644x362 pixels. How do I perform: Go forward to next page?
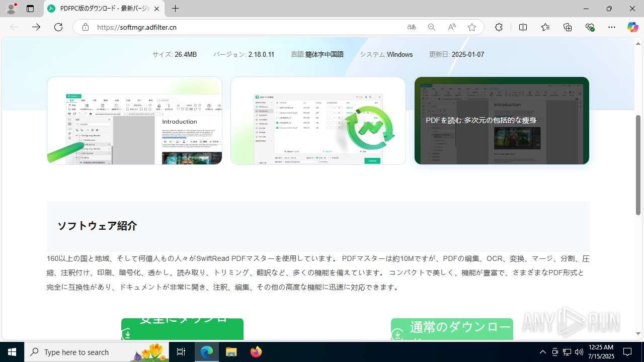click(36, 27)
